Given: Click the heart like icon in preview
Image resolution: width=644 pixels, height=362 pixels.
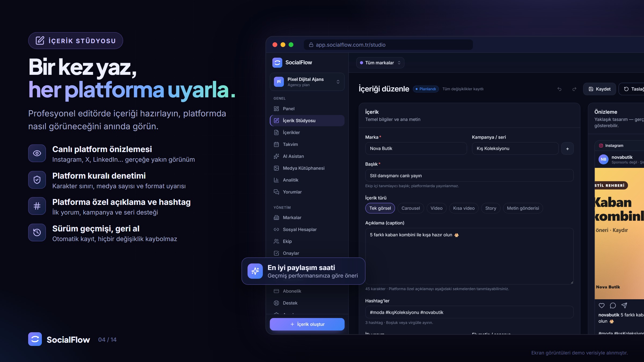Looking at the screenshot, I should pyautogui.click(x=602, y=305).
